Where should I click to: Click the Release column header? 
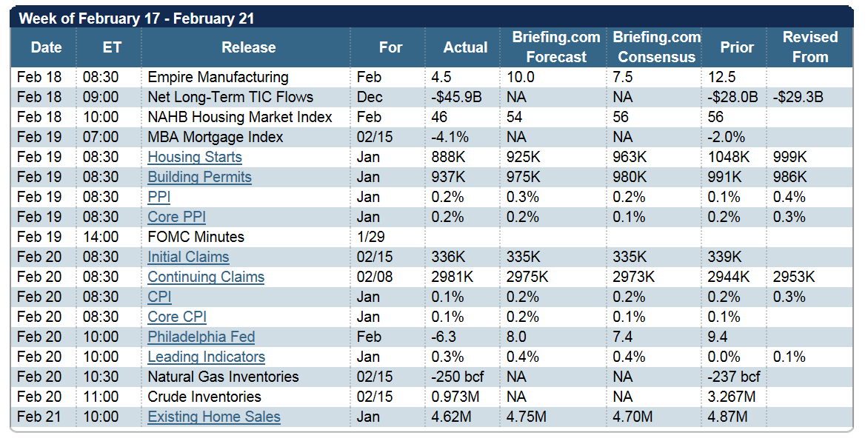coord(248,47)
